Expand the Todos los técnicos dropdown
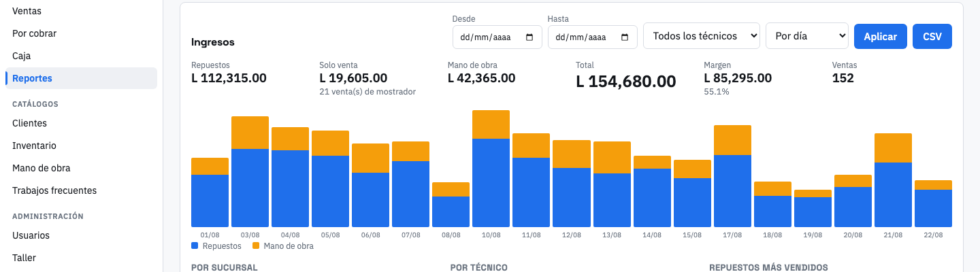Viewport: 980px width, 272px height. [x=701, y=37]
